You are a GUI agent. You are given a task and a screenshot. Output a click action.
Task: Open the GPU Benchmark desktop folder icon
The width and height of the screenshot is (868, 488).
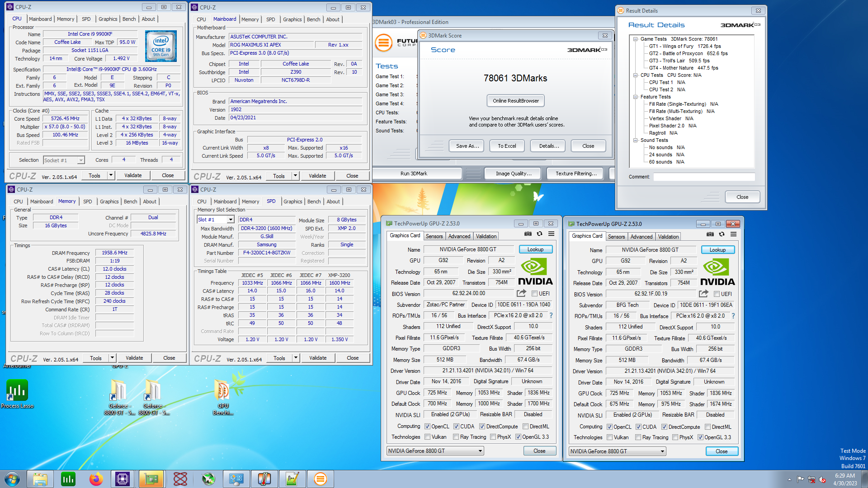click(x=223, y=397)
